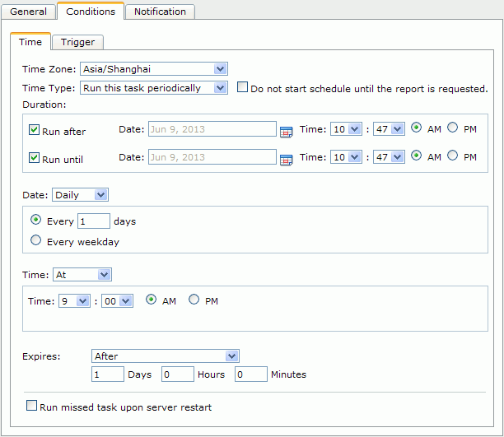Screen dimensions: 504x437
Task: Open the At time minutes 00 dropdown
Action: (117, 301)
